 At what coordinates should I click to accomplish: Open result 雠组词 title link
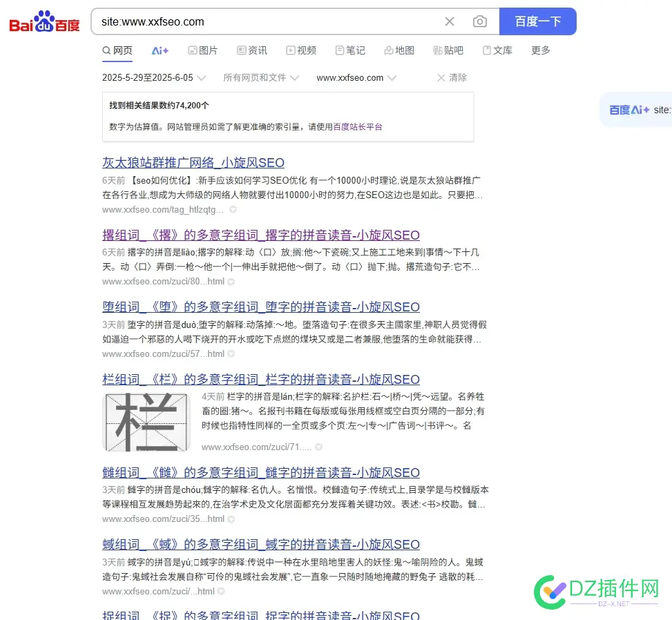261,473
